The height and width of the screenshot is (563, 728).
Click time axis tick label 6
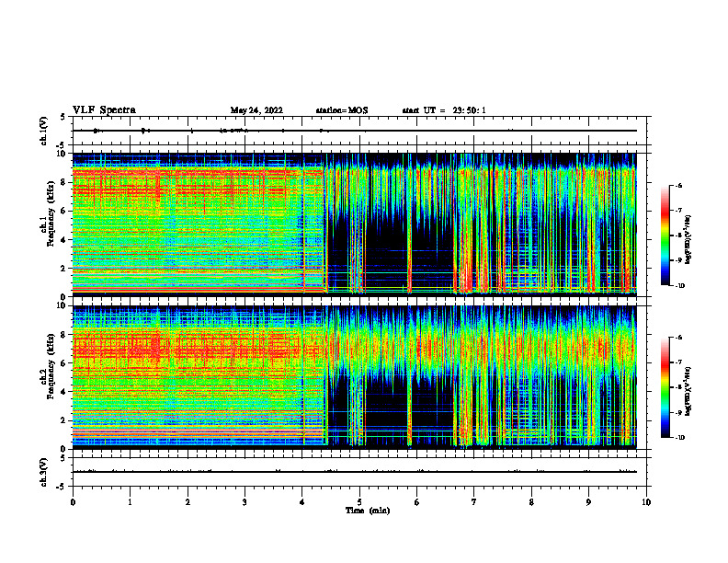(417, 502)
